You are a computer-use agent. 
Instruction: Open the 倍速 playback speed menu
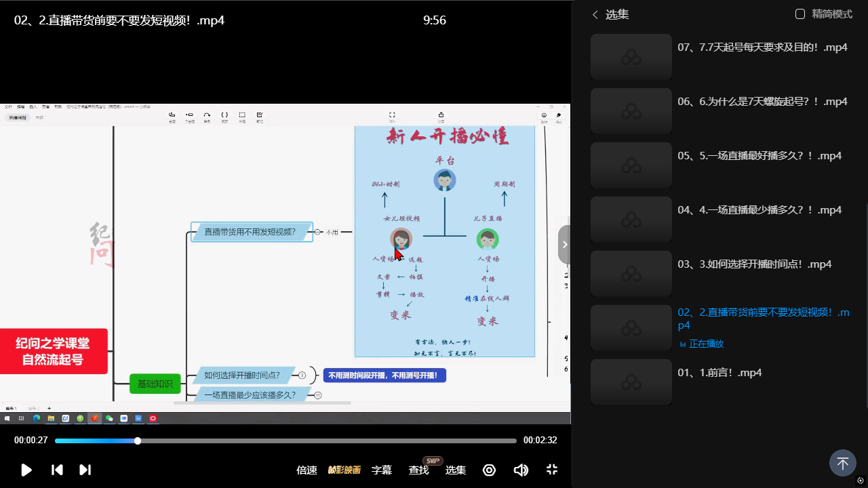pyautogui.click(x=307, y=470)
